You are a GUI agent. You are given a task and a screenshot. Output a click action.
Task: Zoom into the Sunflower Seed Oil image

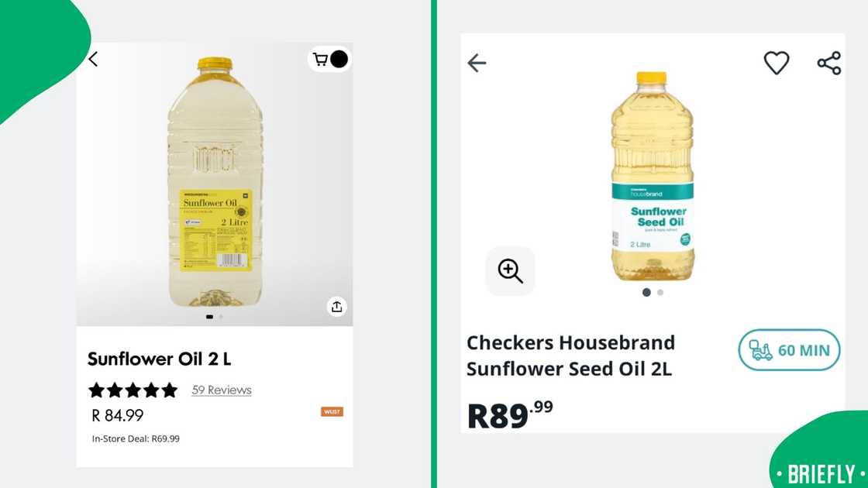tap(510, 271)
